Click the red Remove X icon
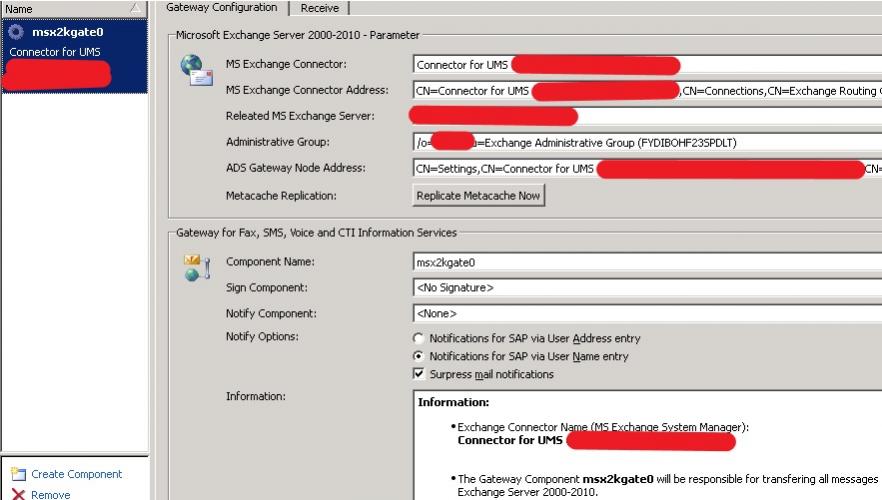Image resolution: width=882 pixels, height=500 pixels. 18,494
